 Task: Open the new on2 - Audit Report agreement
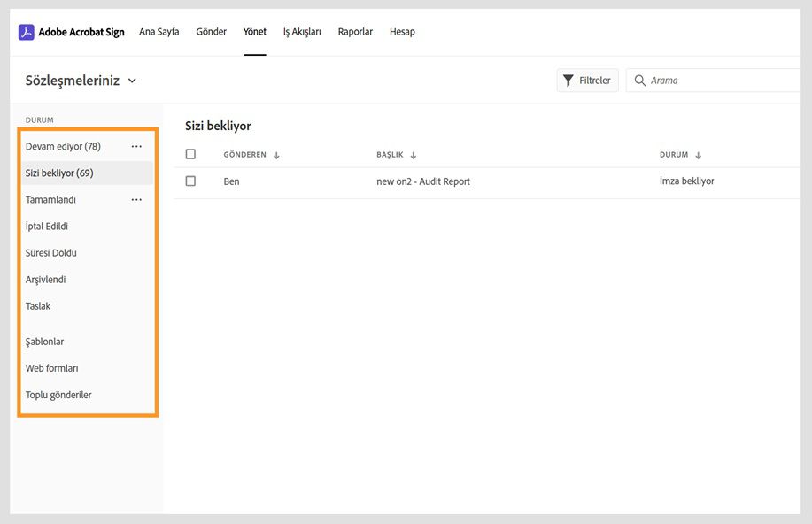point(421,181)
